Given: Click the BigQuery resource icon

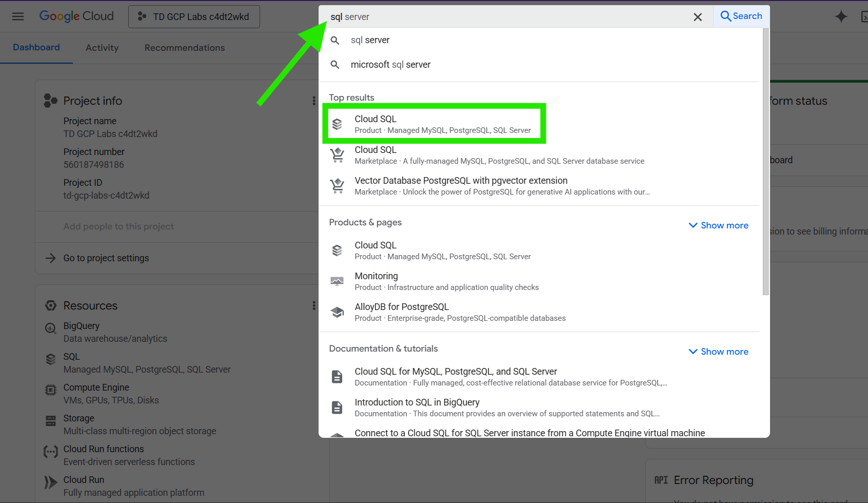Looking at the screenshot, I should 51,328.
